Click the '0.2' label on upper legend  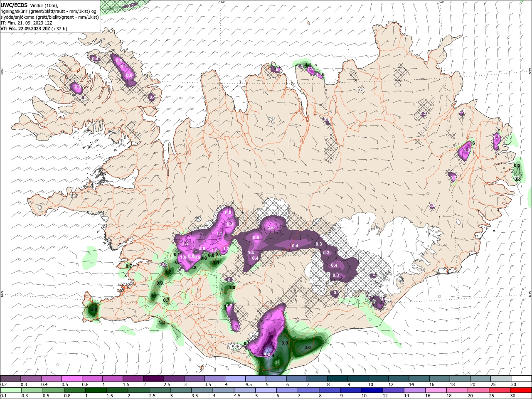click(3, 384)
